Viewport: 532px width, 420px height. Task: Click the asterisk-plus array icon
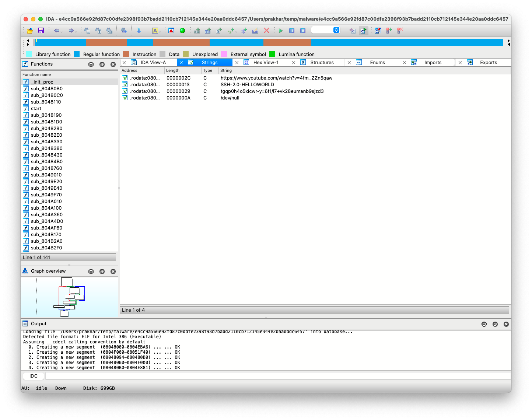point(244,31)
